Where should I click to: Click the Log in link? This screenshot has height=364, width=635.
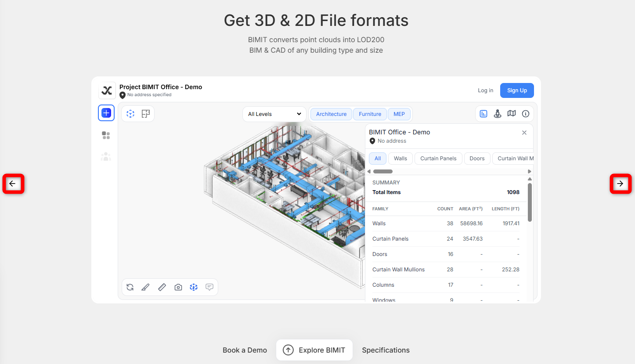(x=485, y=90)
